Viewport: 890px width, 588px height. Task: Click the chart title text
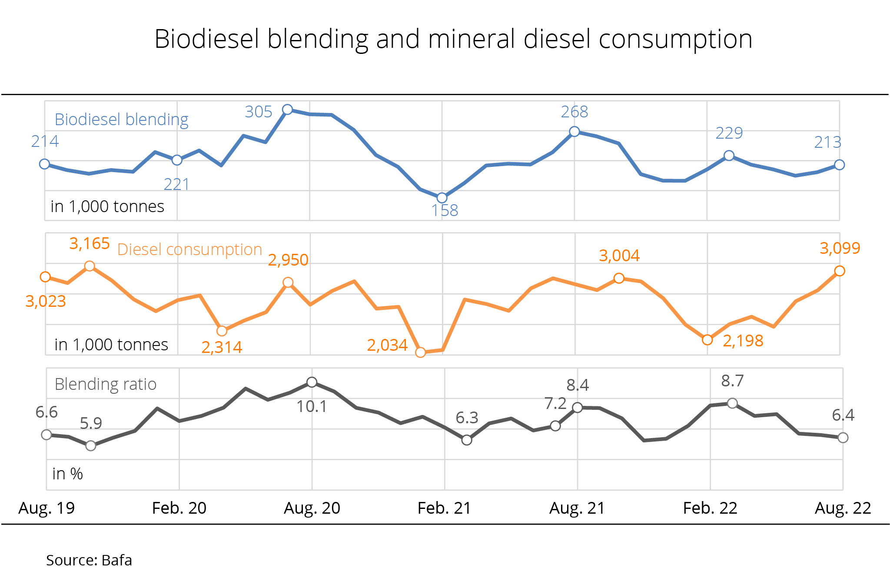[x=453, y=39]
